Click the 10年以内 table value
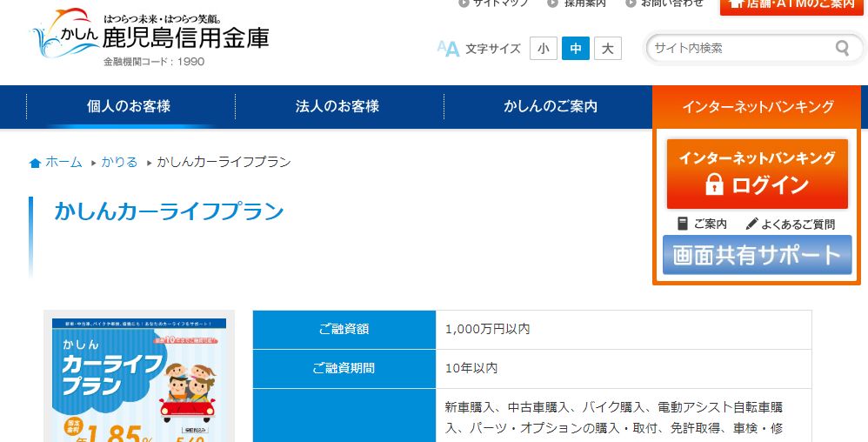 click(471, 368)
